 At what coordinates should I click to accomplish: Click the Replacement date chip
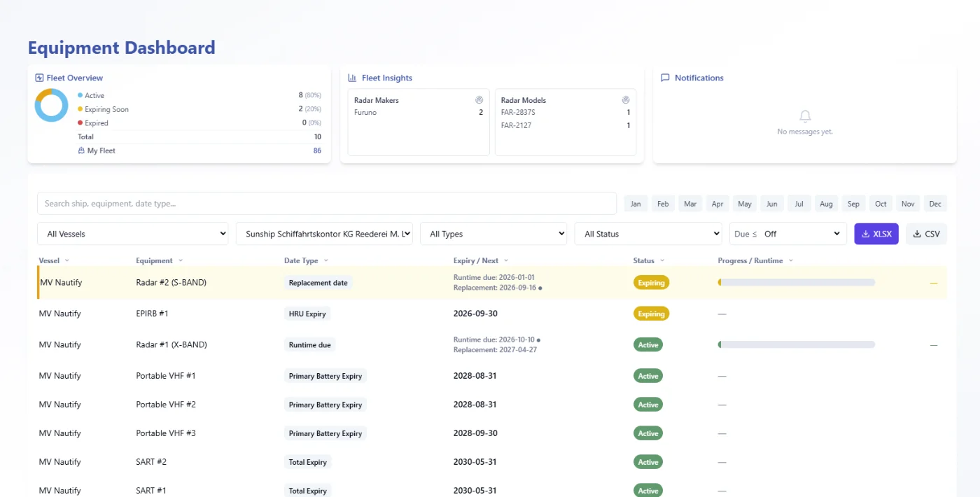click(318, 283)
